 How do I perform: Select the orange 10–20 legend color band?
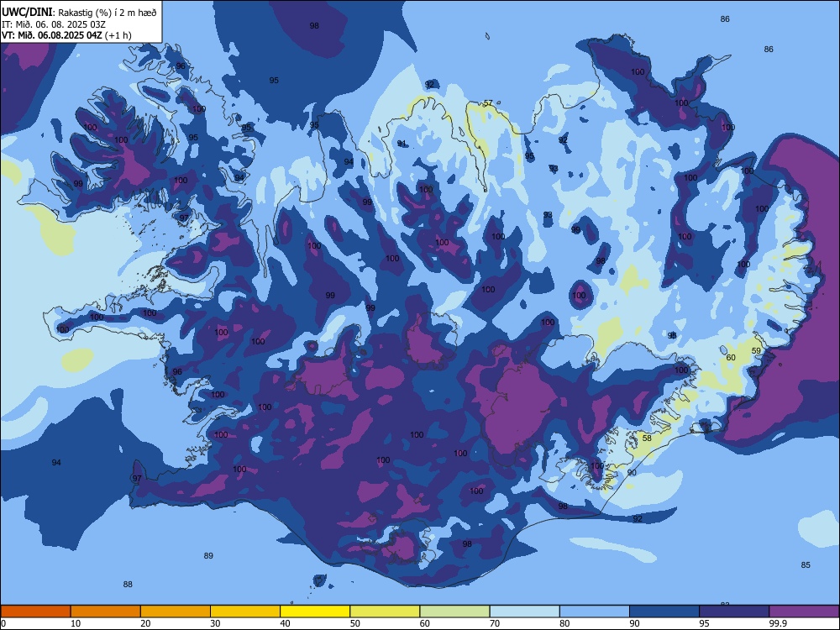(106, 612)
